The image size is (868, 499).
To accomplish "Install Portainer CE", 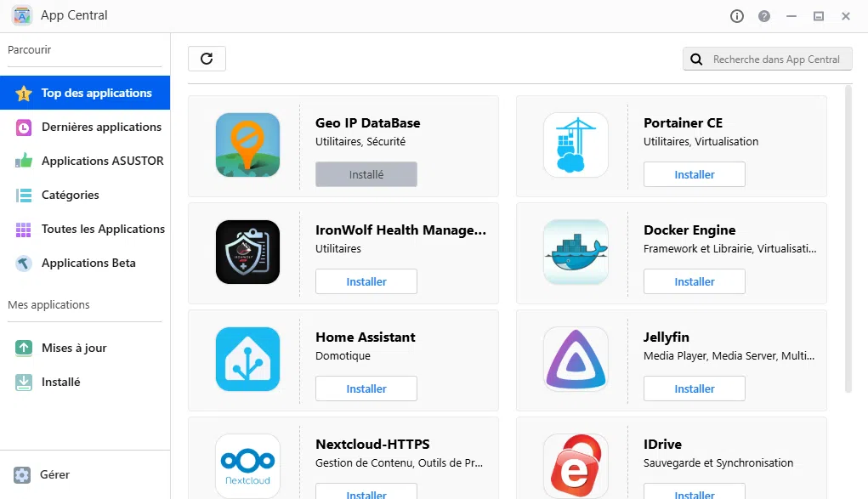I will [x=695, y=174].
